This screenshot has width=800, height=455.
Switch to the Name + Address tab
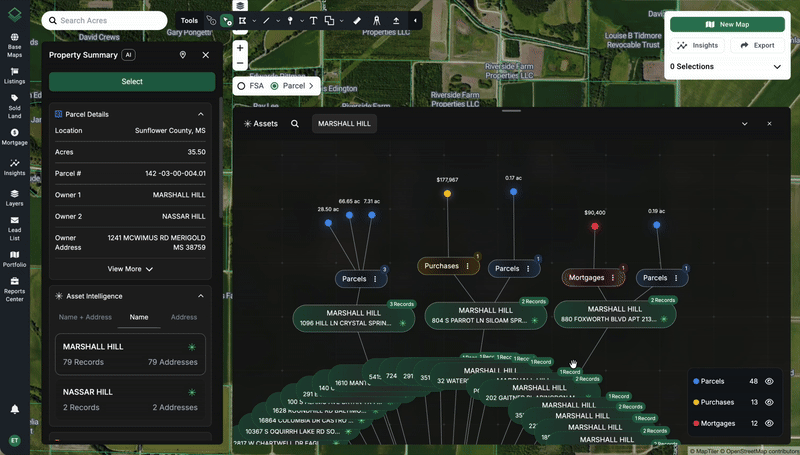pyautogui.click(x=85, y=317)
